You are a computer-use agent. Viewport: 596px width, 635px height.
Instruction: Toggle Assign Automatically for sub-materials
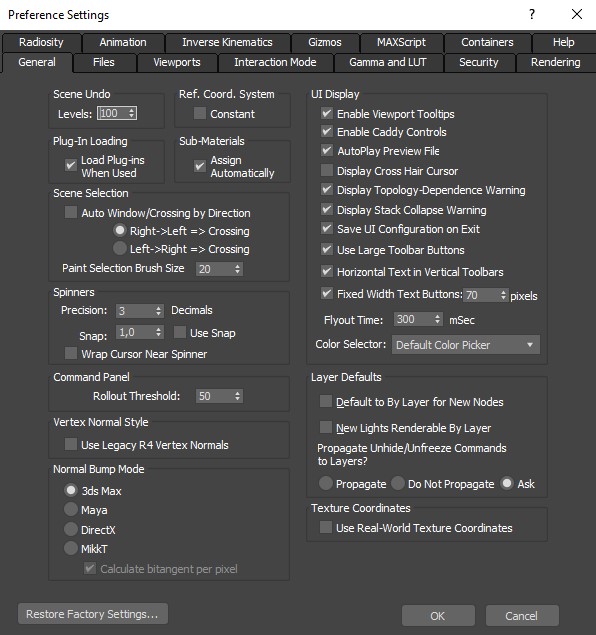pyautogui.click(x=200, y=165)
